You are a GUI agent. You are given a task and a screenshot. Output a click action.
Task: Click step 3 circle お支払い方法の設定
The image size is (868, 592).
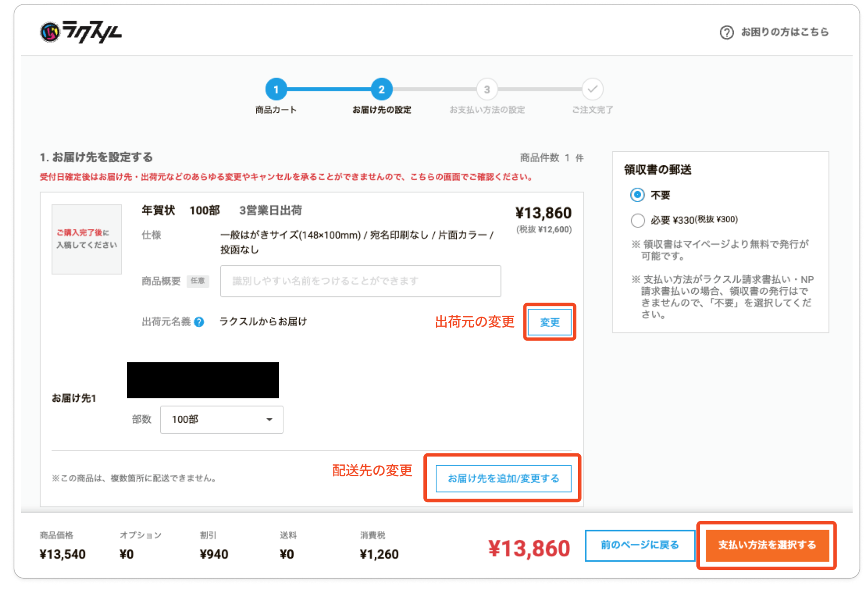click(487, 89)
